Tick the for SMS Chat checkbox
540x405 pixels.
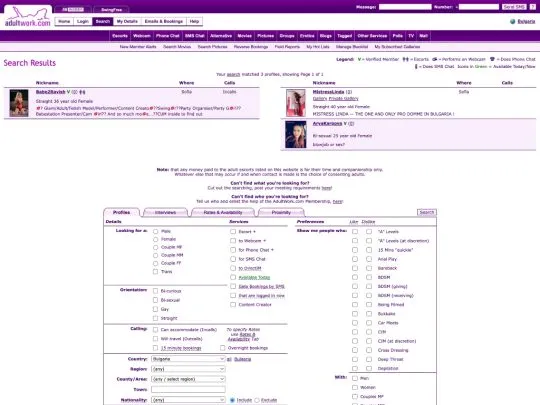233,259
